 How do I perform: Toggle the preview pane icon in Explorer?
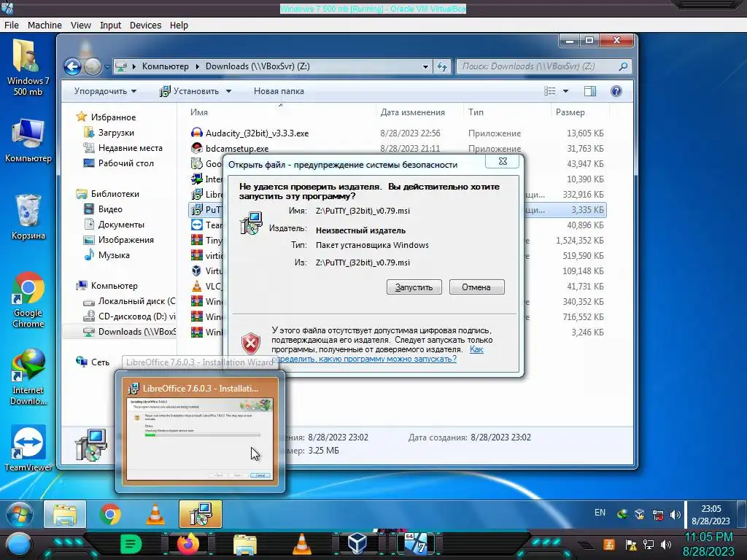coord(589,91)
